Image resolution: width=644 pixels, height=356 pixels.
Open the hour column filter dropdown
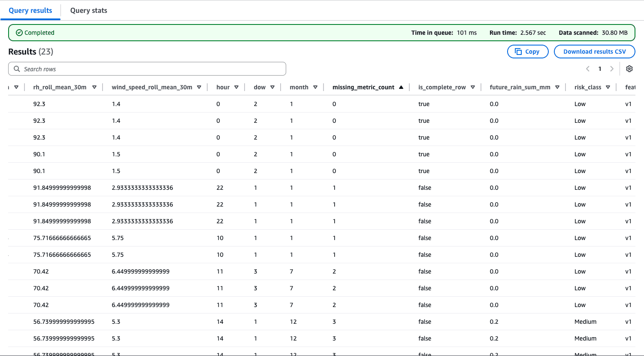[236, 87]
